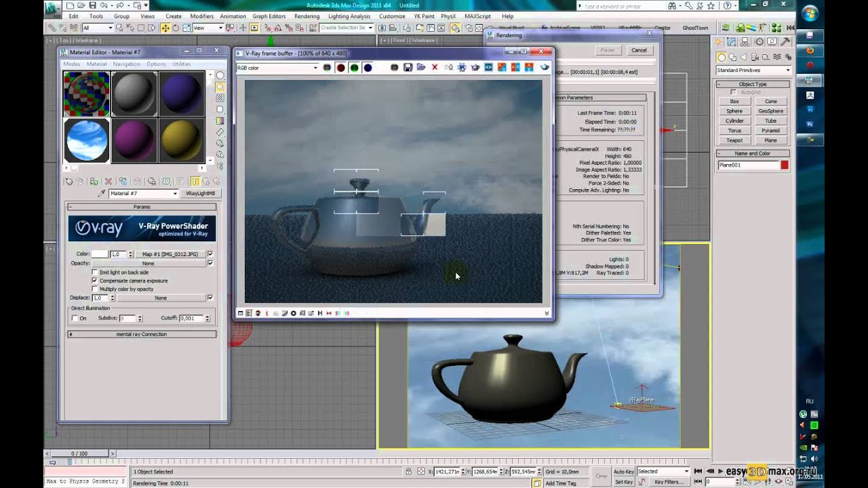Toggle checkered background in Material Editor
Image resolution: width=868 pixels, height=488 pixels.
click(x=220, y=98)
